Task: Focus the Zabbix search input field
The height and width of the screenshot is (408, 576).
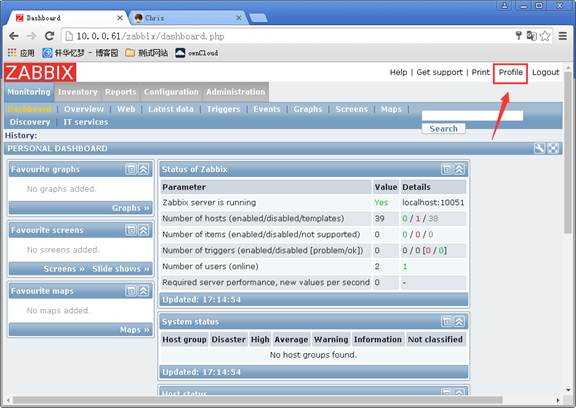Action: (x=472, y=115)
